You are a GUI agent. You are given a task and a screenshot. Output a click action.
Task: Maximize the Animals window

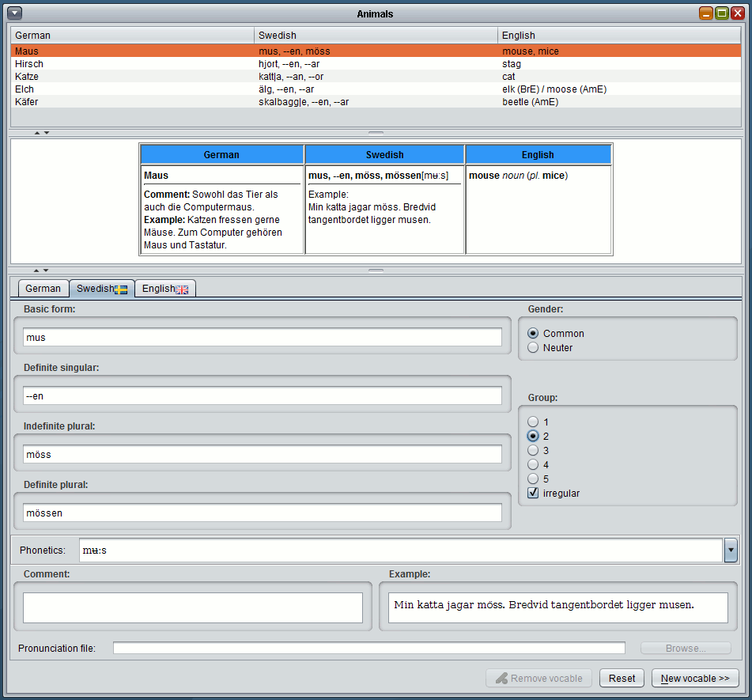click(x=722, y=13)
